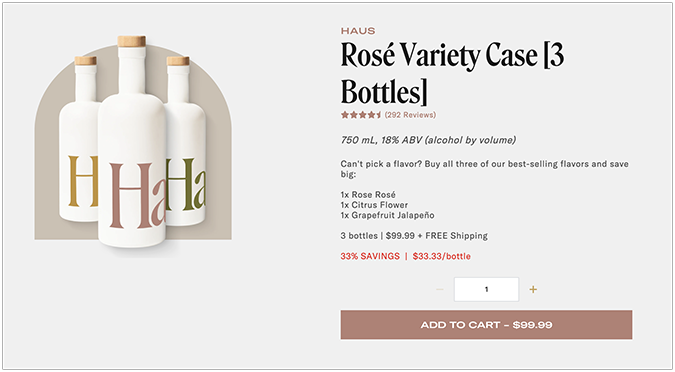
Task: Click the cork top of the front bottle
Action: click(132, 41)
